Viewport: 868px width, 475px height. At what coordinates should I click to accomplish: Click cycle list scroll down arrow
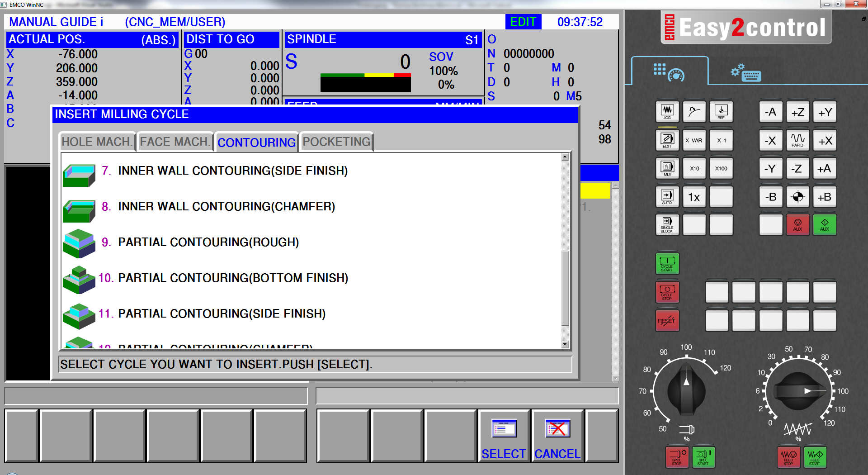point(565,344)
